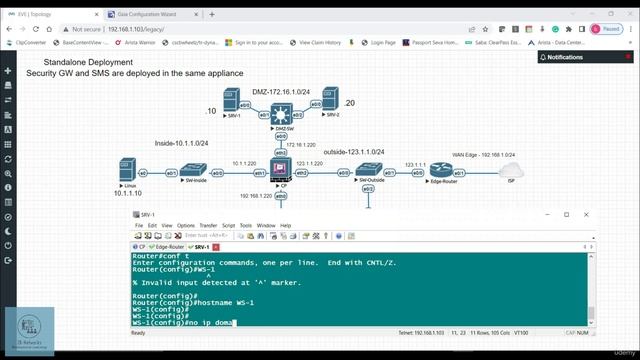
Task: Open the Arista Warrior bookmark
Action: [136, 42]
